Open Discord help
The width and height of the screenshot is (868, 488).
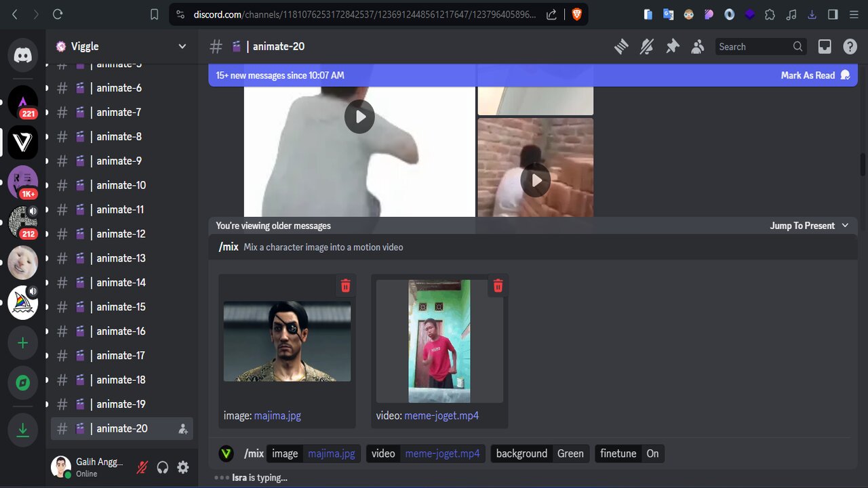coord(850,46)
